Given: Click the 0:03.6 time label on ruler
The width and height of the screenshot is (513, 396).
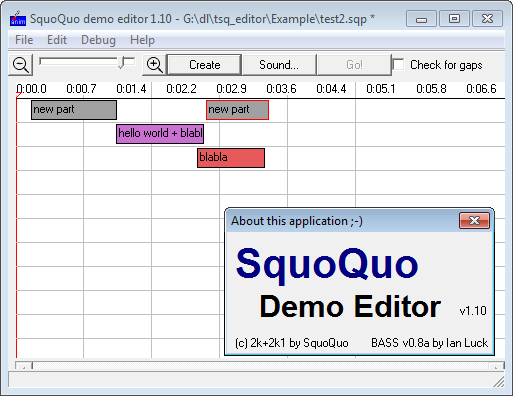Looking at the screenshot, I should 281,89.
